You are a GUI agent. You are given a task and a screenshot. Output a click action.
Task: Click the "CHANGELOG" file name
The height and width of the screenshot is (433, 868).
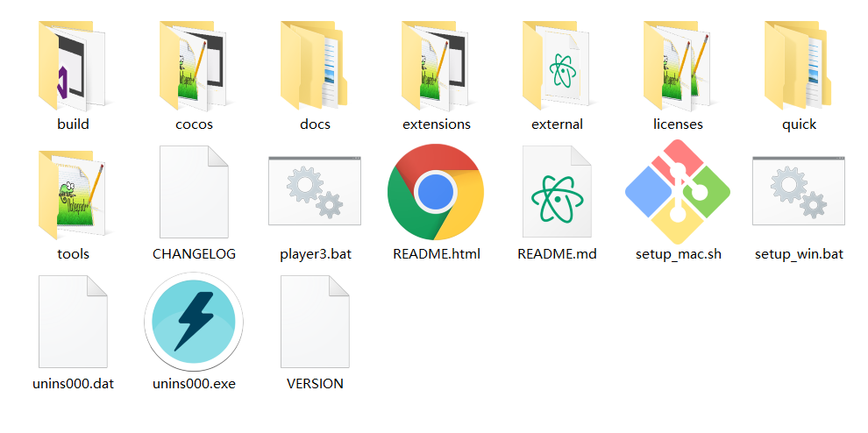[194, 253]
